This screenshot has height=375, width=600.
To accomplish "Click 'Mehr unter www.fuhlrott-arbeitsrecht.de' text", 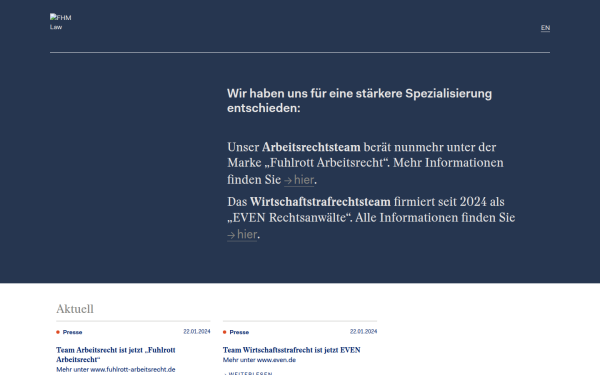I will click(x=116, y=369).
